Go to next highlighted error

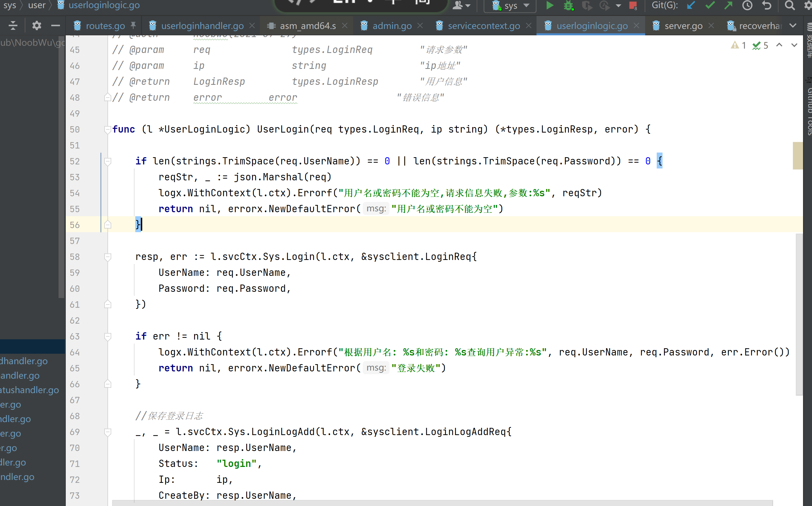(794, 45)
